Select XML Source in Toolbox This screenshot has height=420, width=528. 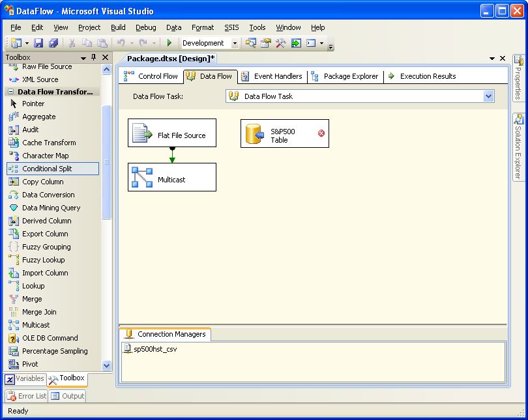(x=53, y=79)
